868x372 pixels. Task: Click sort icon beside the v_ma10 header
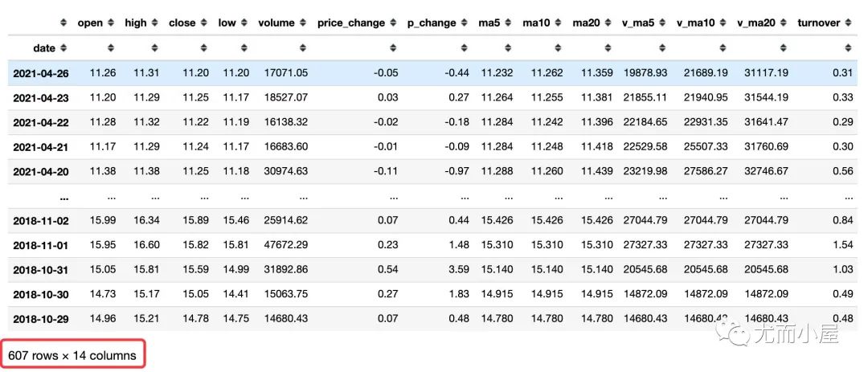723,22
